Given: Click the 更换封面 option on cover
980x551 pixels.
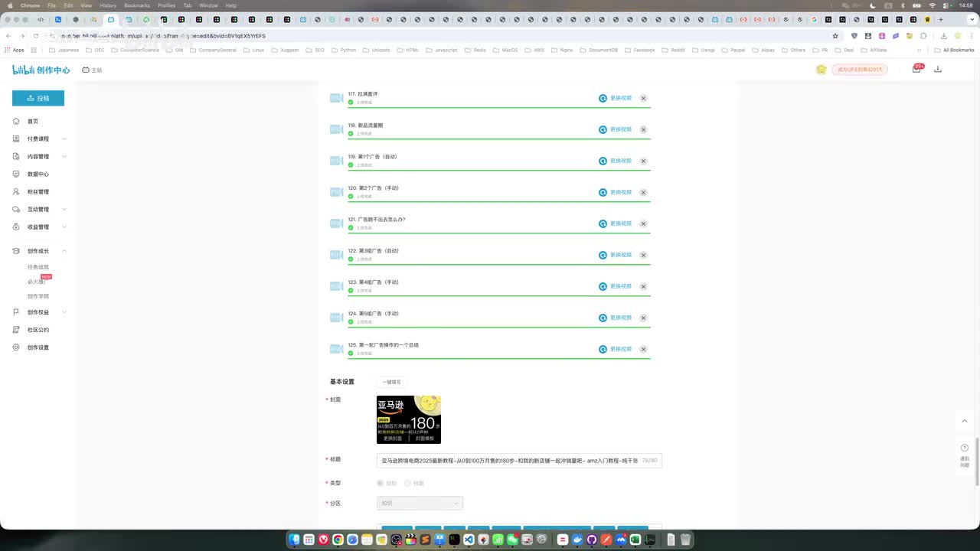Looking at the screenshot, I should pos(393,439).
